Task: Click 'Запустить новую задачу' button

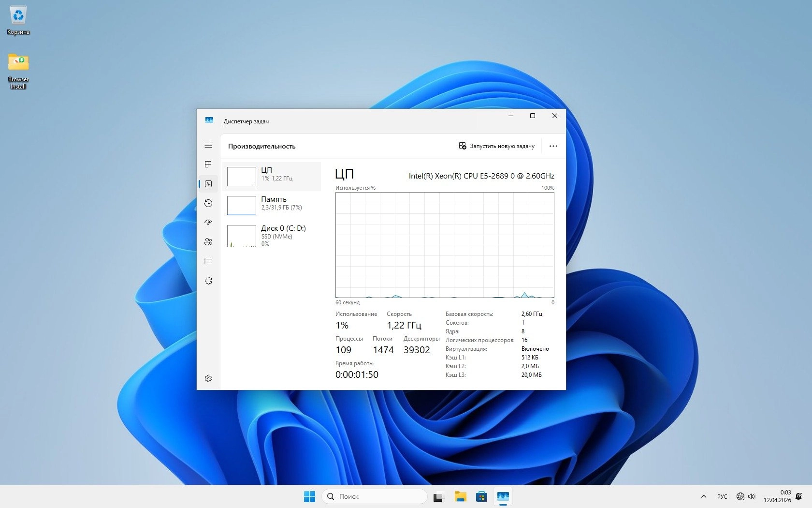Action: (496, 146)
